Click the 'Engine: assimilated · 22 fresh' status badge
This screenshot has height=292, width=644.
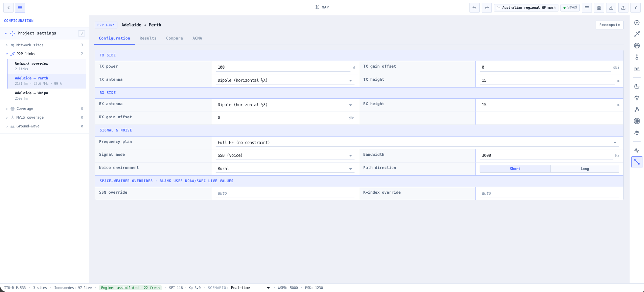(130, 288)
